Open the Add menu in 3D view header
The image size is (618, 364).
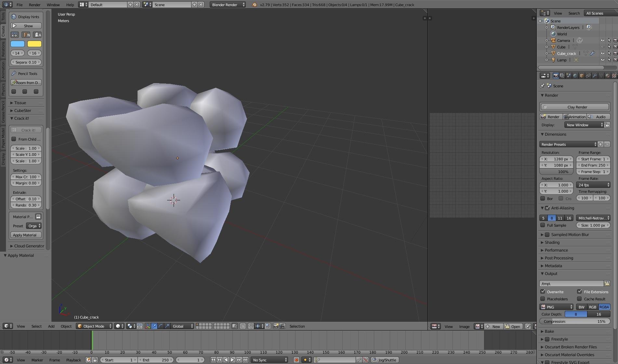pos(51,326)
